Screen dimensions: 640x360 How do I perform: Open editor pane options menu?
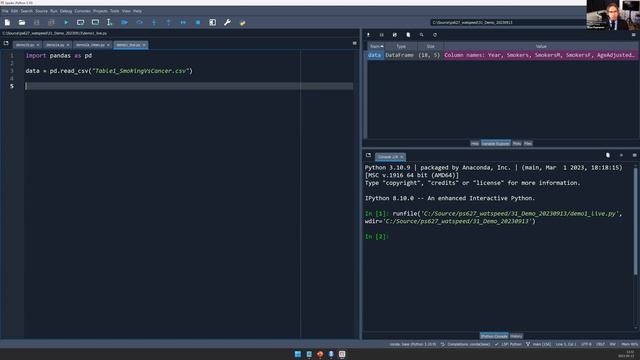pos(355,43)
